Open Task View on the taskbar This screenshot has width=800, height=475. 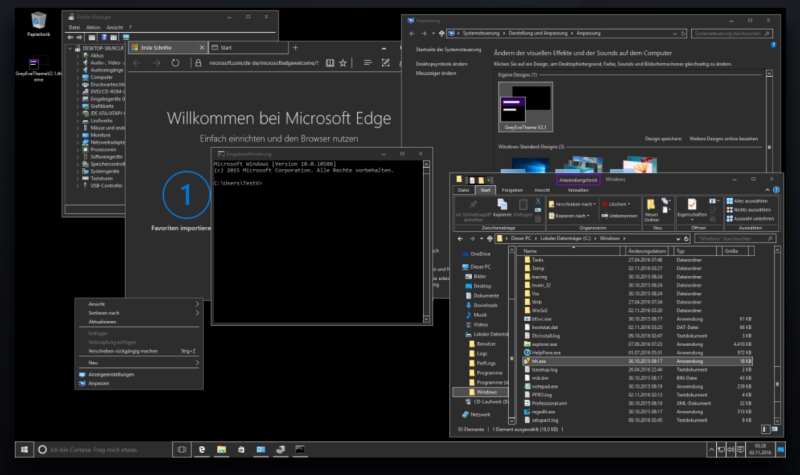click(x=182, y=449)
